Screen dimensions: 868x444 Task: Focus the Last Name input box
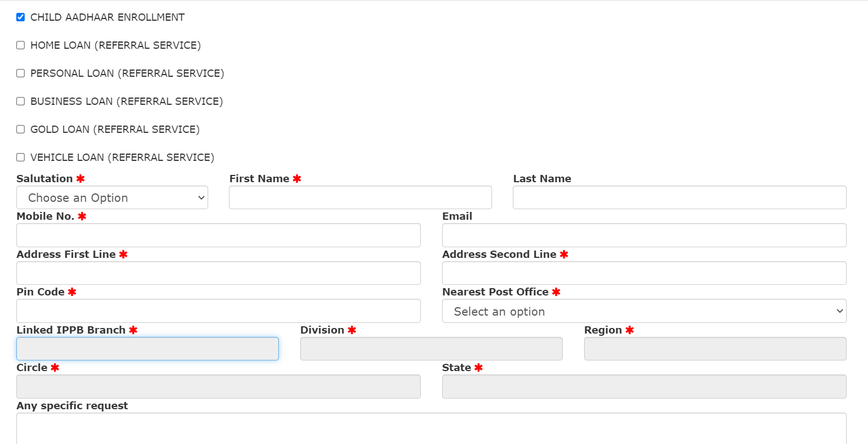pos(679,198)
